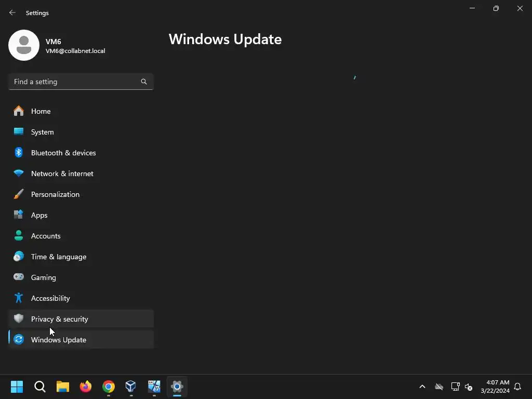
Task: Click the Gaming controller icon
Action: tap(19, 277)
